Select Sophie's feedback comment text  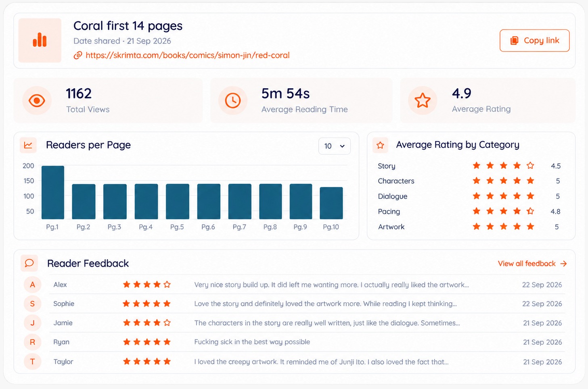pos(325,304)
